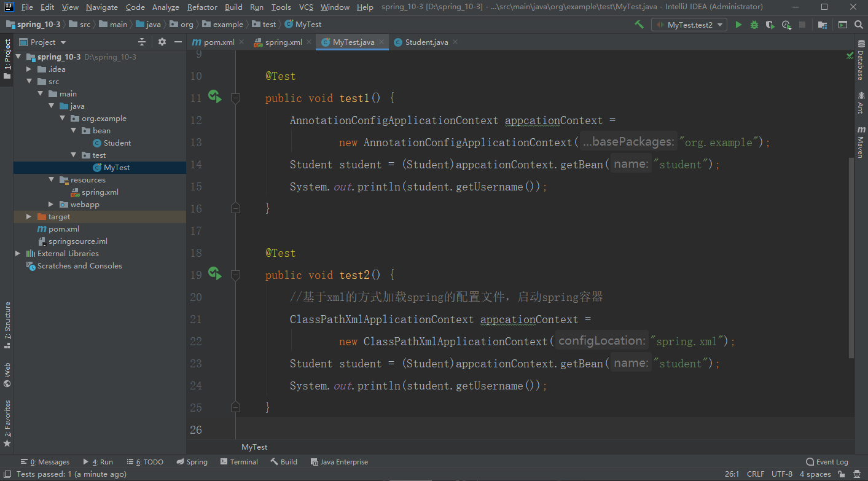Open the Navigate menu

pyautogui.click(x=102, y=7)
